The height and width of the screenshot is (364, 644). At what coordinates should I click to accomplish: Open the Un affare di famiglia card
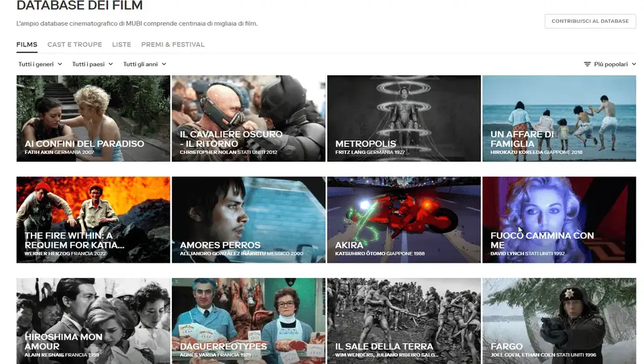coord(559,118)
